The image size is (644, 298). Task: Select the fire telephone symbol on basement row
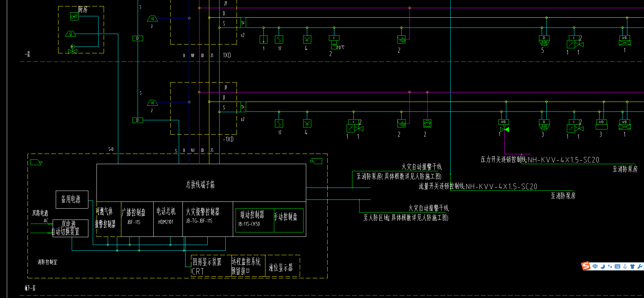coord(427,124)
